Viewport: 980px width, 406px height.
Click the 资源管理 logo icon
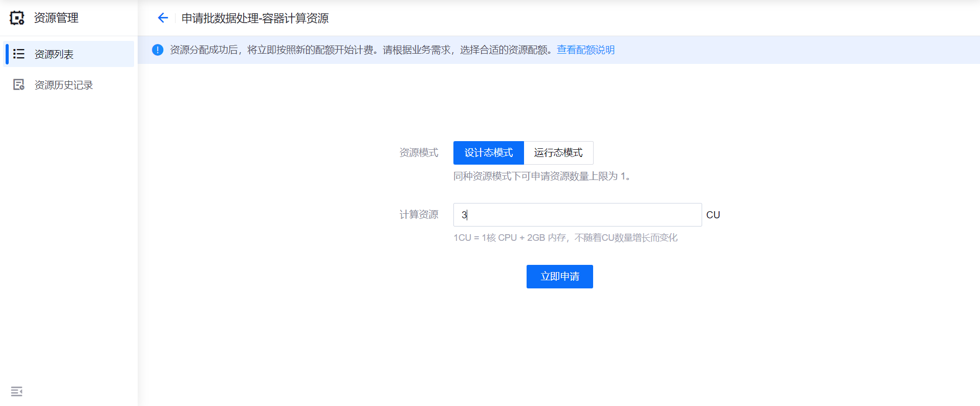click(17, 18)
